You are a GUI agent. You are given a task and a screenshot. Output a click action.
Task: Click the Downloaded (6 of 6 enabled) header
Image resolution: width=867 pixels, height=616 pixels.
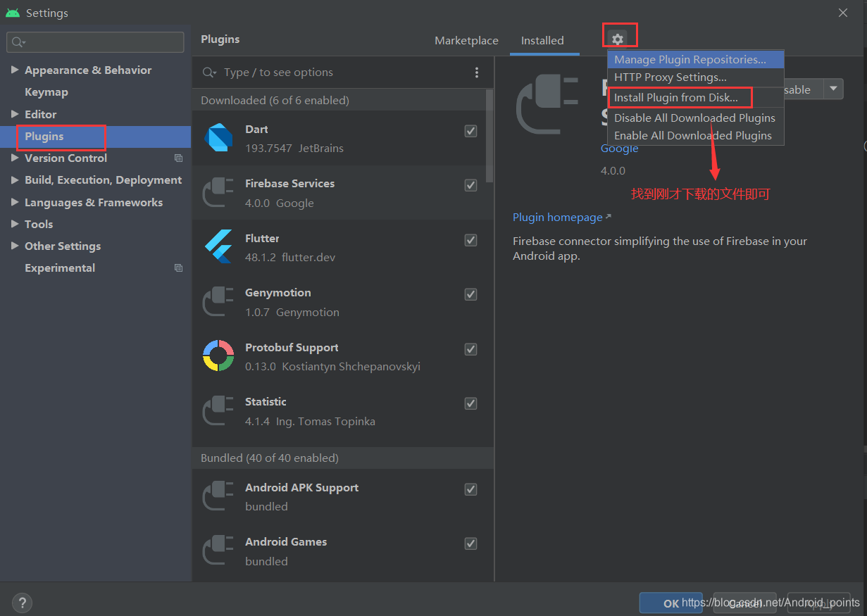tap(275, 101)
